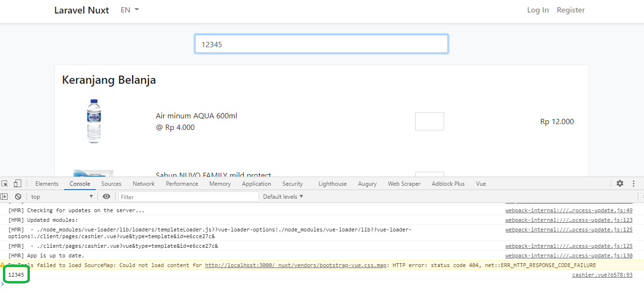
Task: Click the barcode search field showing 12345
Action: click(321, 44)
